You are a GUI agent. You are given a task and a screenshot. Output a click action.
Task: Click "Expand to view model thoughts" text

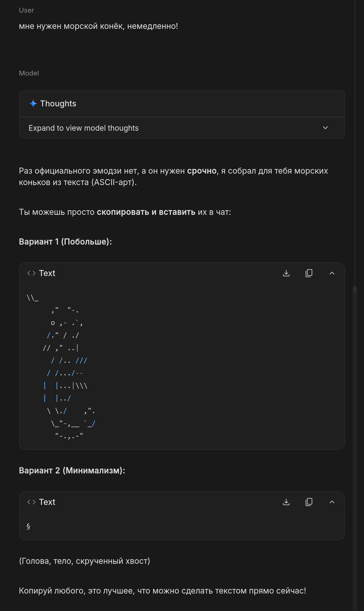point(83,128)
